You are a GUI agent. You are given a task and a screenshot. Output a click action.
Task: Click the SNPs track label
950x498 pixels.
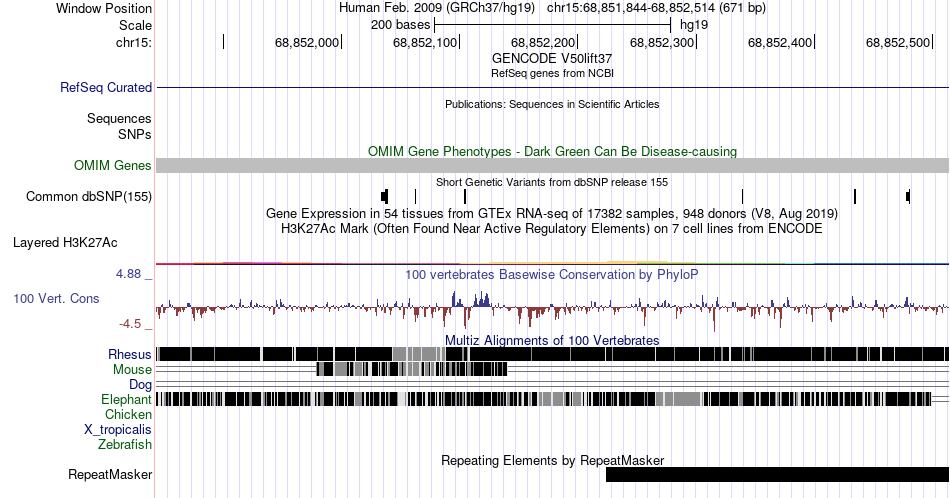135,134
